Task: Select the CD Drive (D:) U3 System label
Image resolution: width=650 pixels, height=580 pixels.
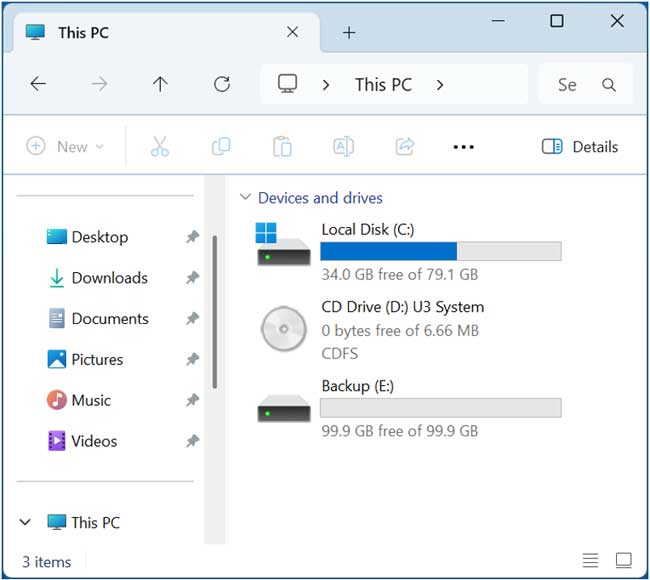Action: click(x=403, y=307)
